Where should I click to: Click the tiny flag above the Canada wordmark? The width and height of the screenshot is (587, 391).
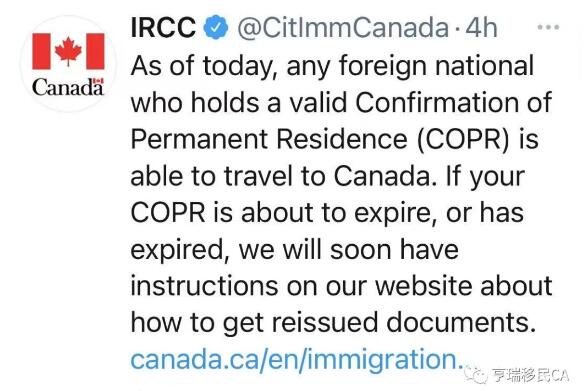[98, 80]
